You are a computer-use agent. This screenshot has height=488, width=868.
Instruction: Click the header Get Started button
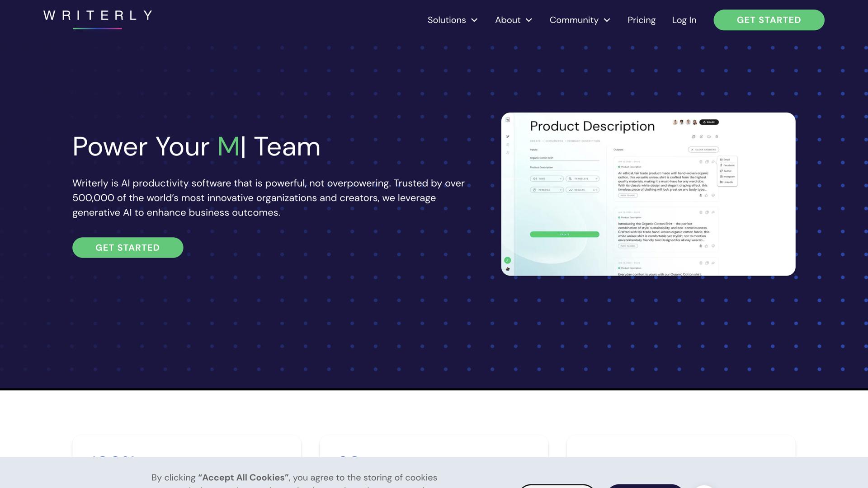[x=769, y=20]
